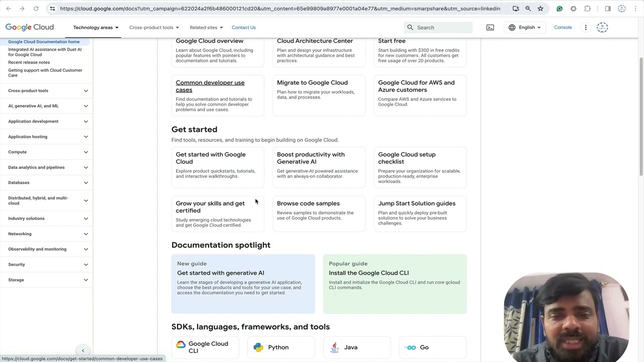Expand Storage sidebar section
The image size is (644, 362).
pos(46,280)
